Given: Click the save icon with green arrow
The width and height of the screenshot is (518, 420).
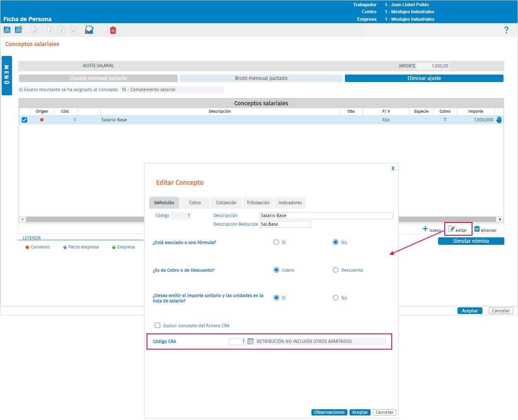Looking at the screenshot, I should (19, 30).
